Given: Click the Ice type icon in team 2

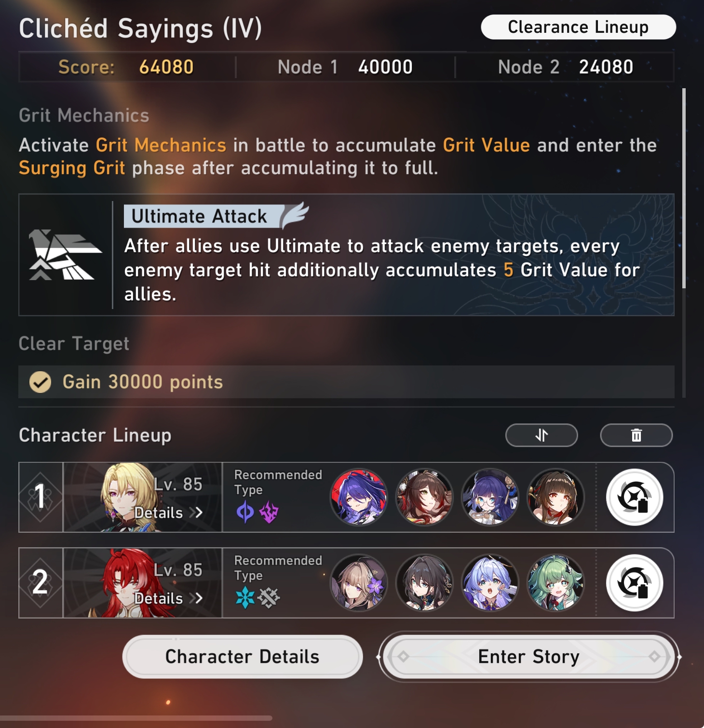Looking at the screenshot, I should 245,598.
